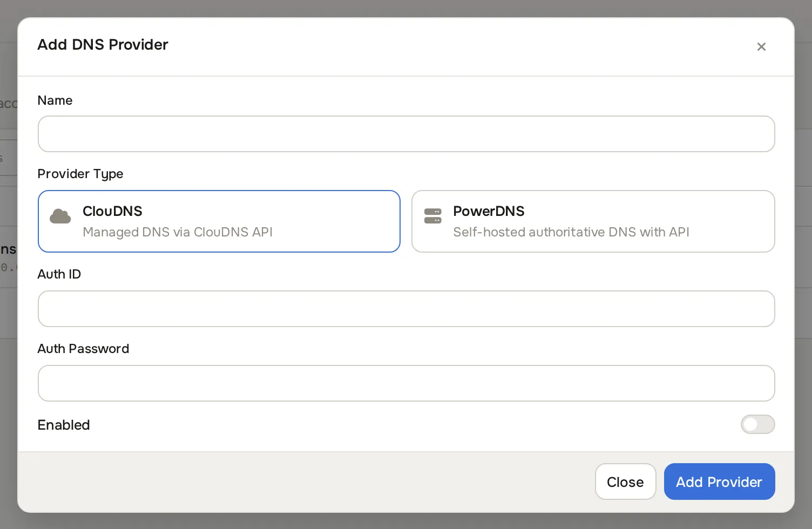Click the Add Provider button
The height and width of the screenshot is (529, 812).
coord(720,481)
